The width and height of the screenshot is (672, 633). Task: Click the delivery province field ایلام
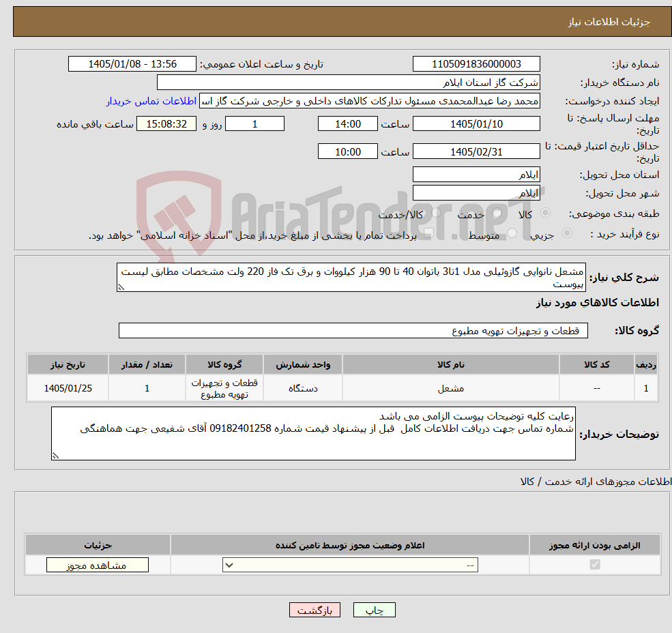click(x=476, y=175)
